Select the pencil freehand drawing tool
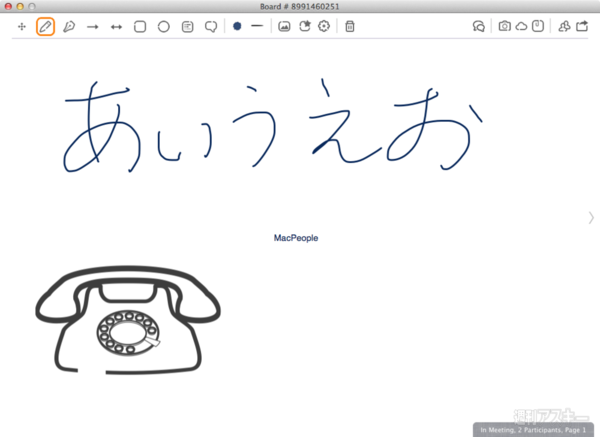This screenshot has height=437, width=600. coord(45,26)
